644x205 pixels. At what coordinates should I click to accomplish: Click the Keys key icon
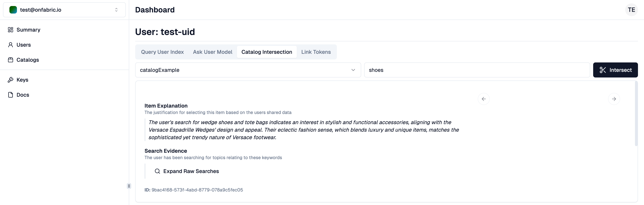point(11,80)
